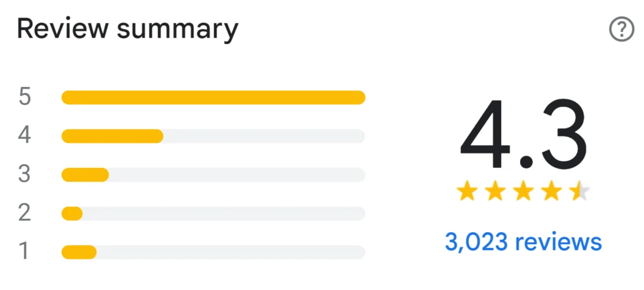Click the gray empty part of 2-star bar

pyautogui.click(x=223, y=214)
